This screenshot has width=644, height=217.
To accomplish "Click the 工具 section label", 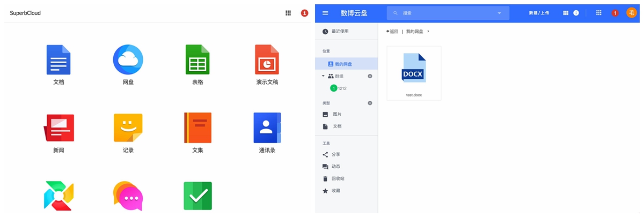I will coord(326,144).
